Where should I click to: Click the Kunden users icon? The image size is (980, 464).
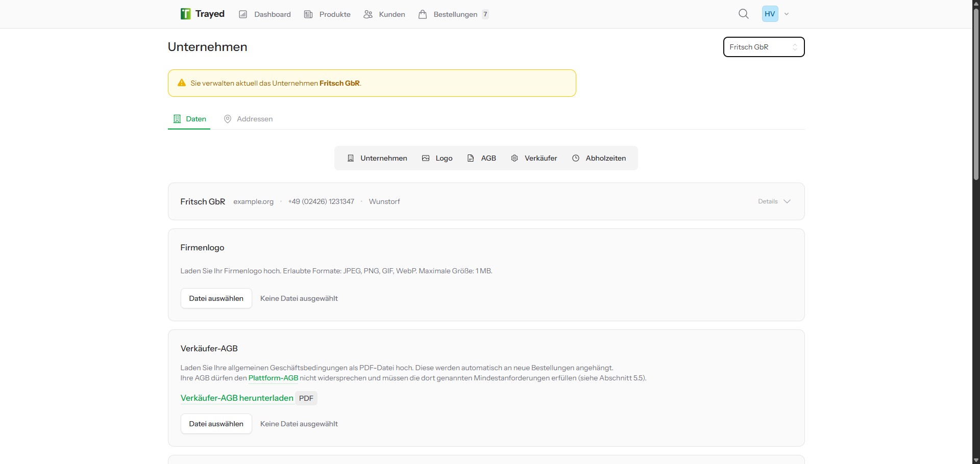pos(369,14)
